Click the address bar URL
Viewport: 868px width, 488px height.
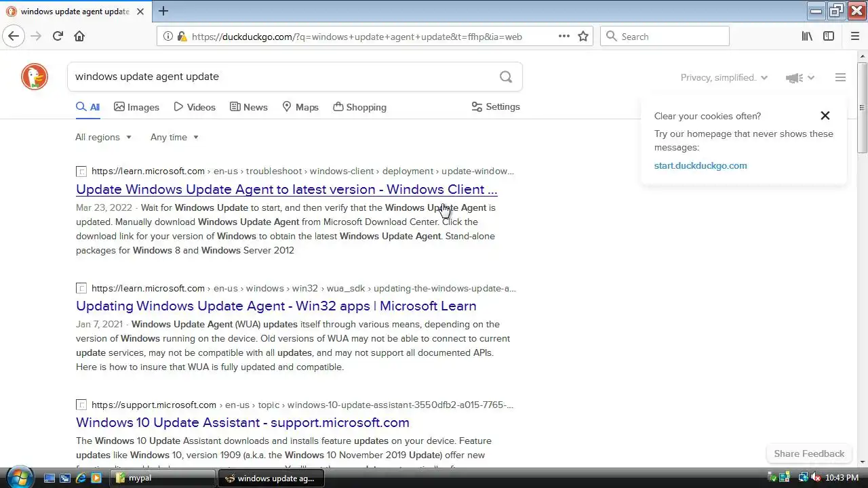357,37
